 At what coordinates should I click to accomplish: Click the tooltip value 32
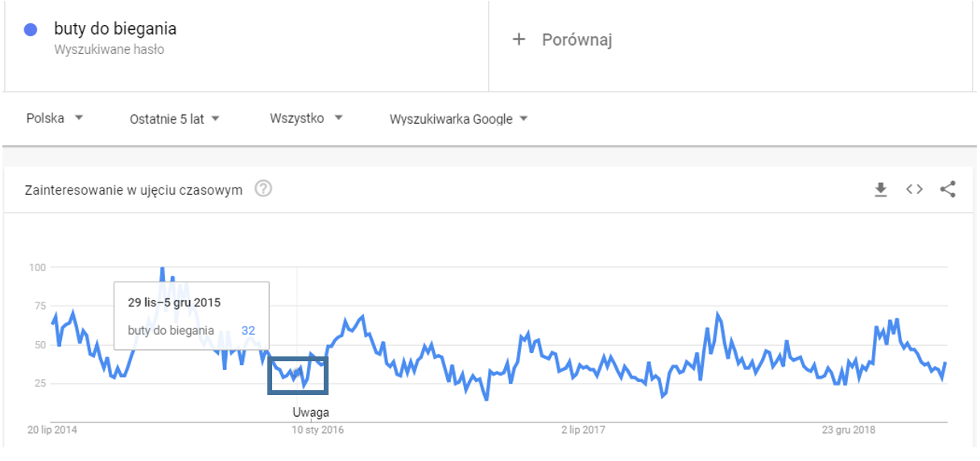click(x=248, y=330)
